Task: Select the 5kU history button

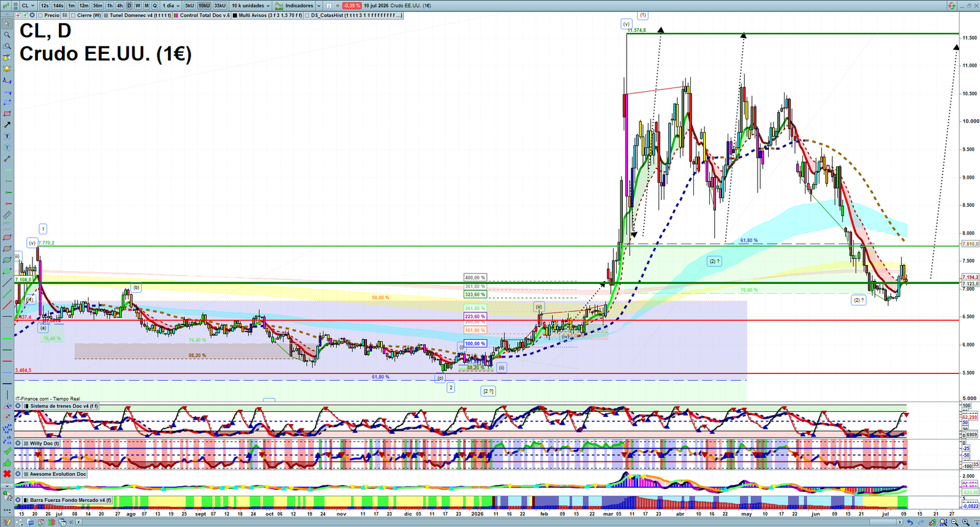Action: coord(189,6)
